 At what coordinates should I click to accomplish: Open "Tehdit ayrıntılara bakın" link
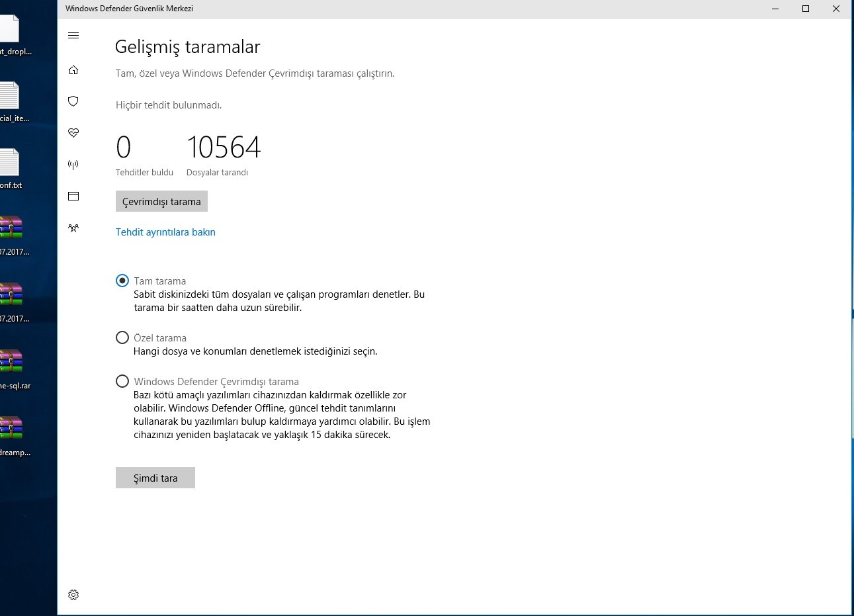pyautogui.click(x=165, y=232)
